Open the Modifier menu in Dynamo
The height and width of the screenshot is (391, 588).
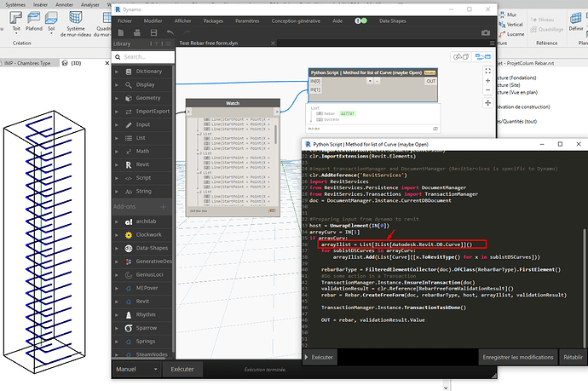pyautogui.click(x=153, y=21)
